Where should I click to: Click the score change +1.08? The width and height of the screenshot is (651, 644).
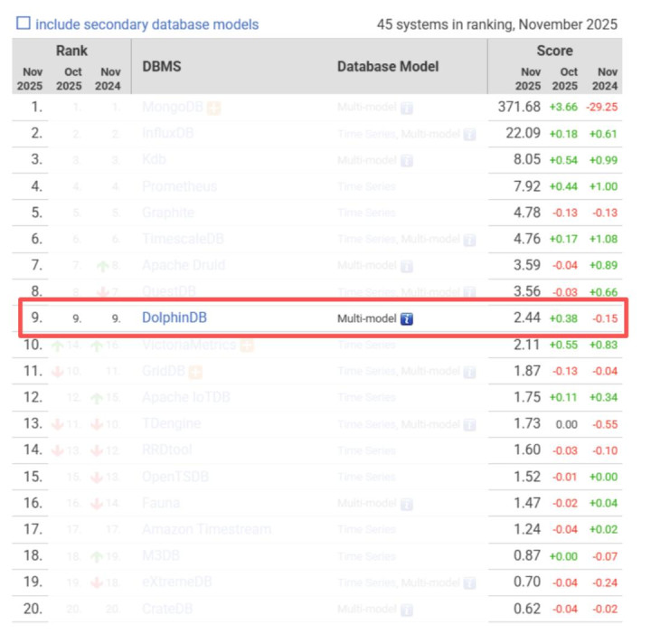click(x=604, y=239)
